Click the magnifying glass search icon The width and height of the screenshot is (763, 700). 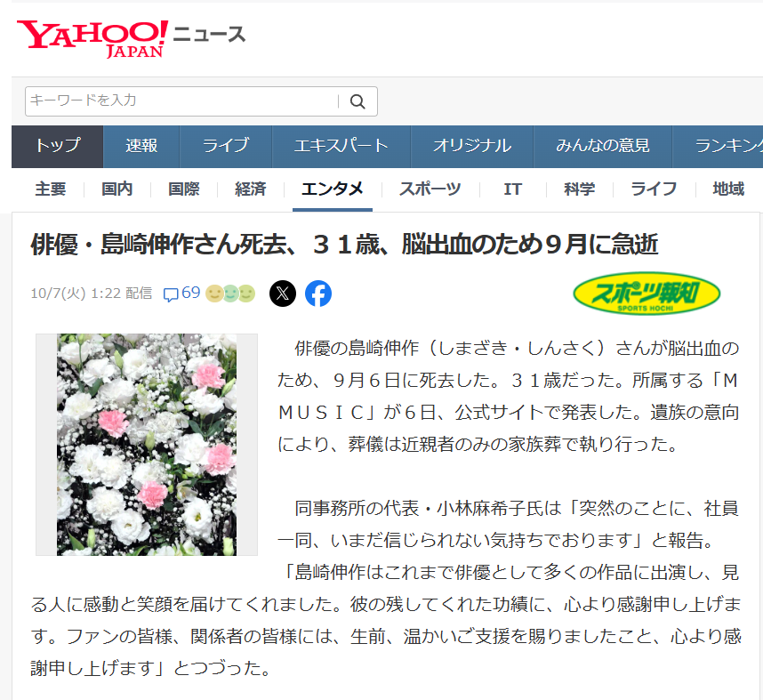357,101
